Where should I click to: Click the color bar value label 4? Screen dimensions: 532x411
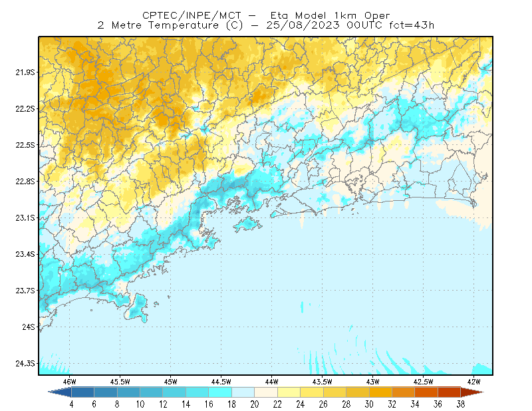point(72,404)
